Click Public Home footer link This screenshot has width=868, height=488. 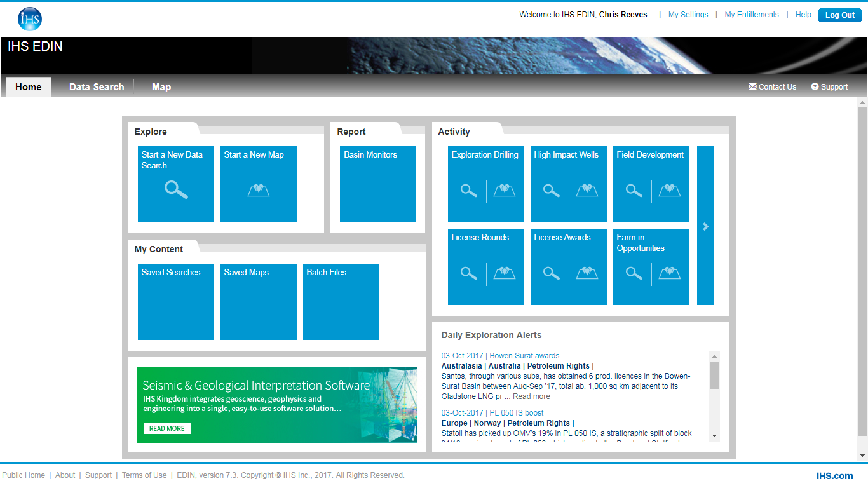(24, 475)
